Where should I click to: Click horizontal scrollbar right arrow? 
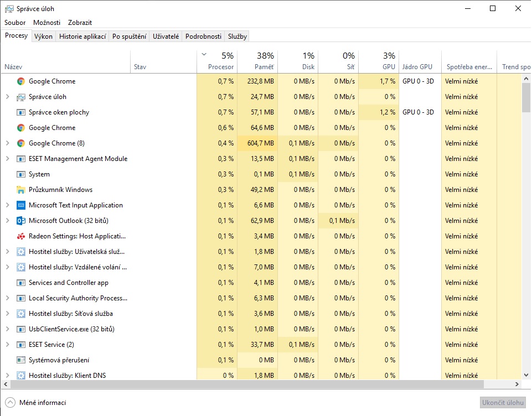pyautogui.click(x=517, y=384)
